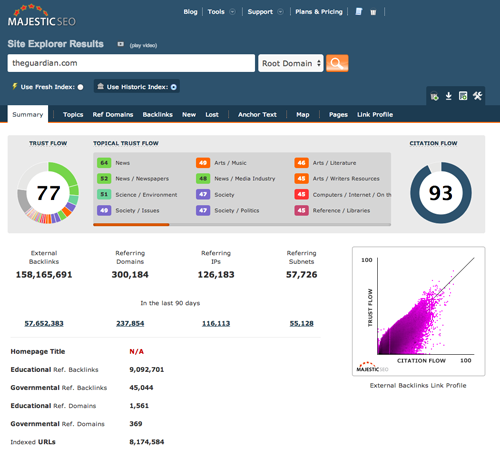Viewport: 500px width, 449px height.
Task: Click the 52 News / Newspapers badge
Action: [104, 178]
